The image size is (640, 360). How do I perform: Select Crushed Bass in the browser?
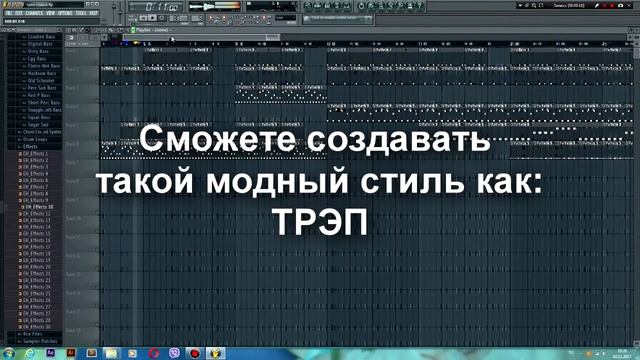[x=41, y=37]
